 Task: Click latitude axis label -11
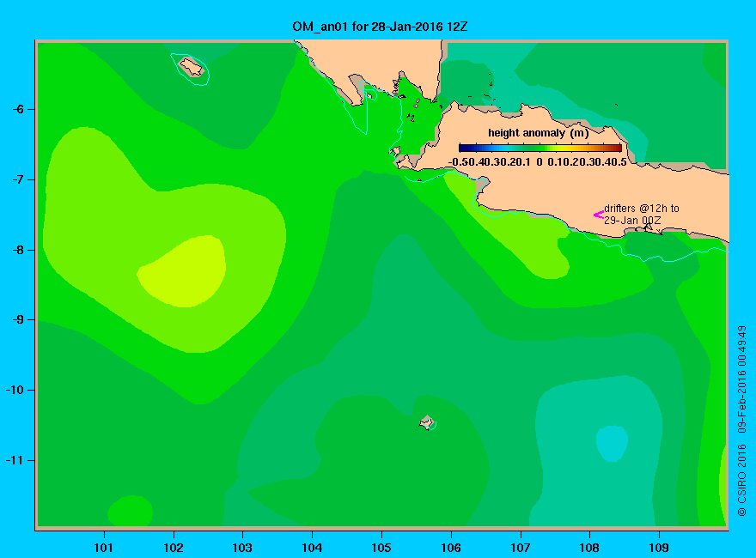click(x=15, y=460)
